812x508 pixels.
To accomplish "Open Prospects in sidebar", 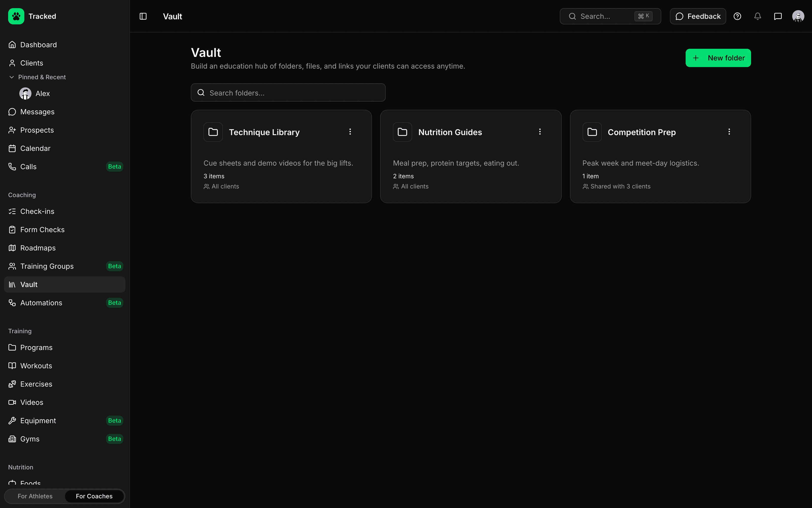I will [x=64, y=130].
